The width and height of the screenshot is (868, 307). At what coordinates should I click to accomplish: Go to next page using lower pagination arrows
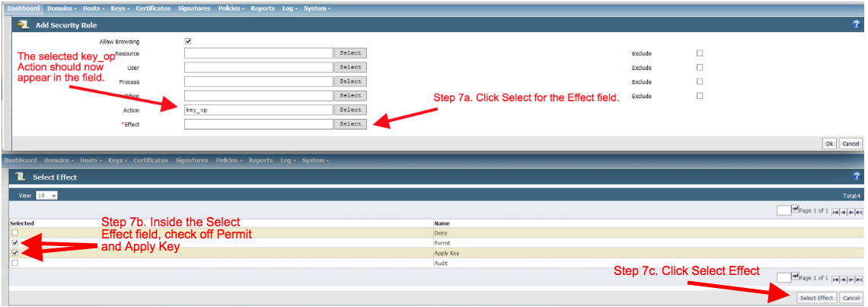851,278
